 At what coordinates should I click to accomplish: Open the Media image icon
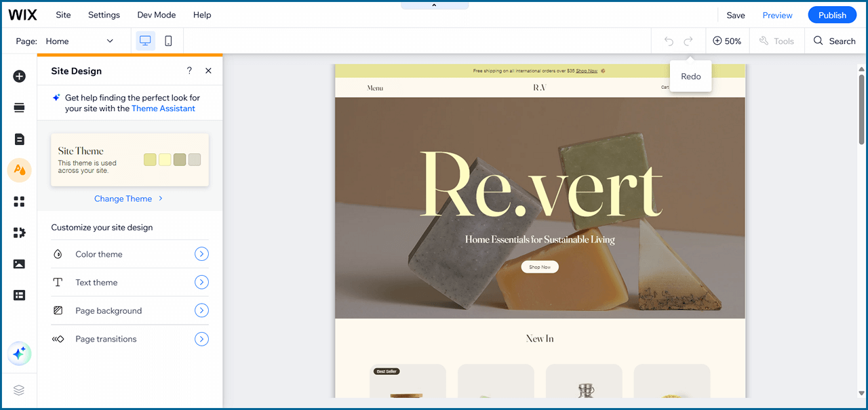(x=19, y=264)
